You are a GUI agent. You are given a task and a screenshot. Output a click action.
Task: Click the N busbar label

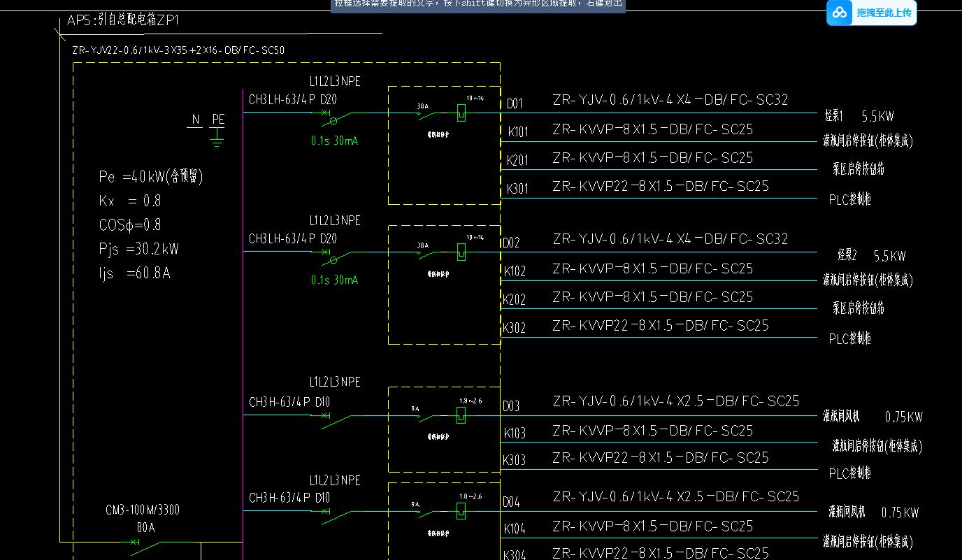196,120
